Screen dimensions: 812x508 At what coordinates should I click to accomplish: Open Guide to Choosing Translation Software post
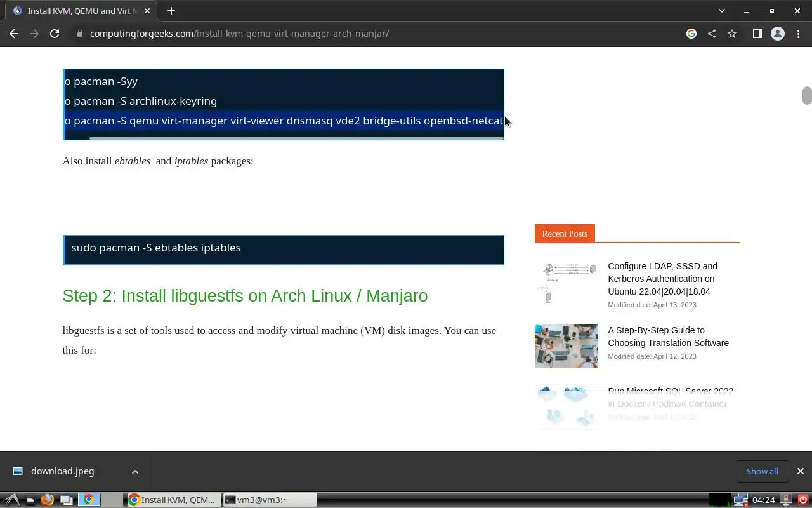(668, 337)
